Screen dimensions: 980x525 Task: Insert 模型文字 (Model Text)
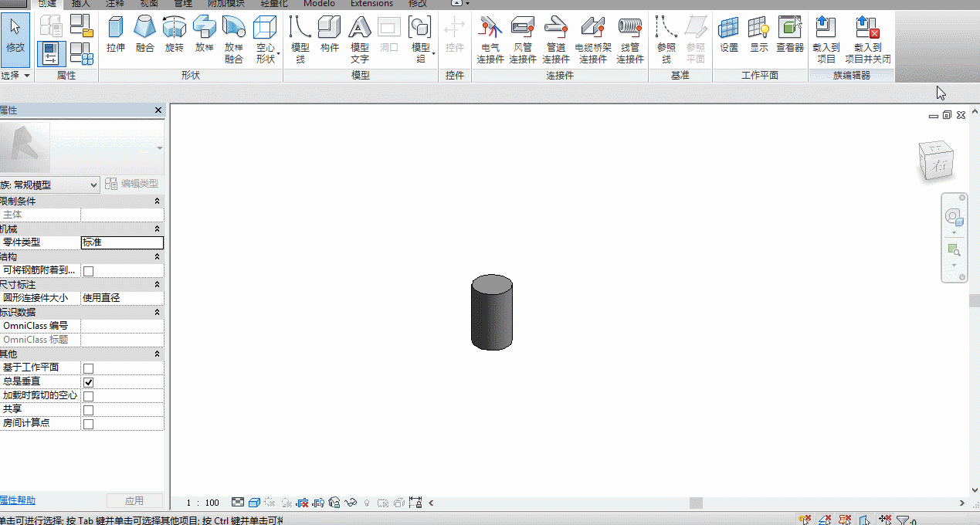pos(360,39)
